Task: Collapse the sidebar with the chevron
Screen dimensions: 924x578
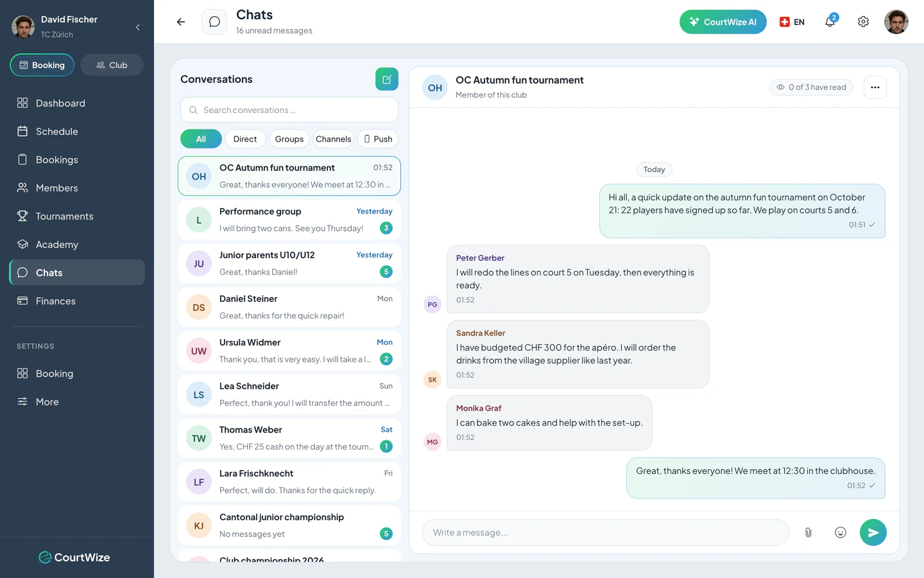Action: (137, 27)
